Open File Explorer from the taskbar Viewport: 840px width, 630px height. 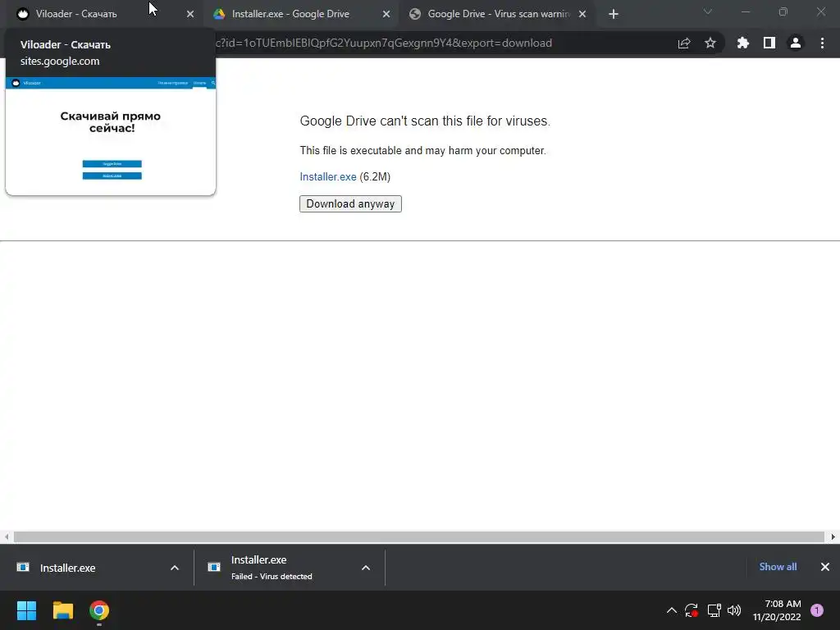62,610
